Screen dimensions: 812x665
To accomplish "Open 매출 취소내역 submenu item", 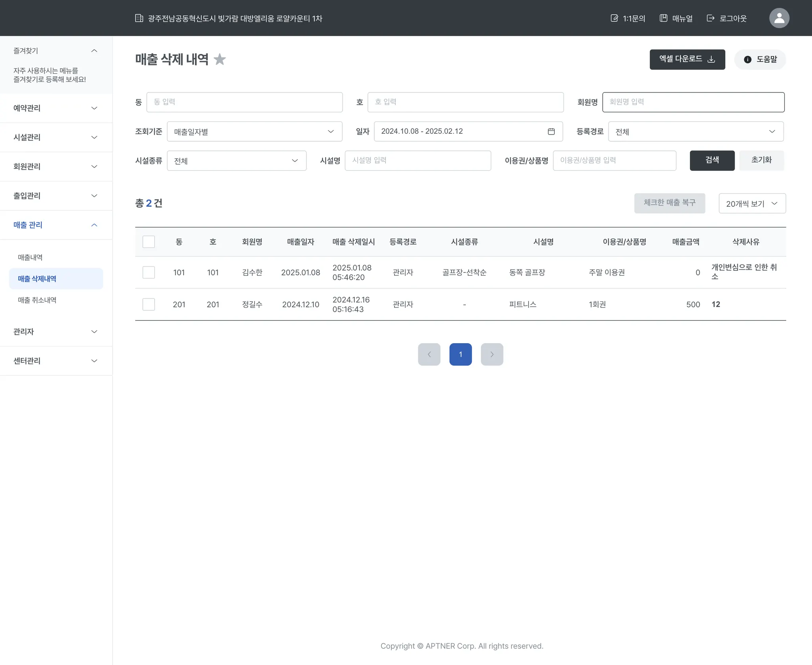I will 37,300.
